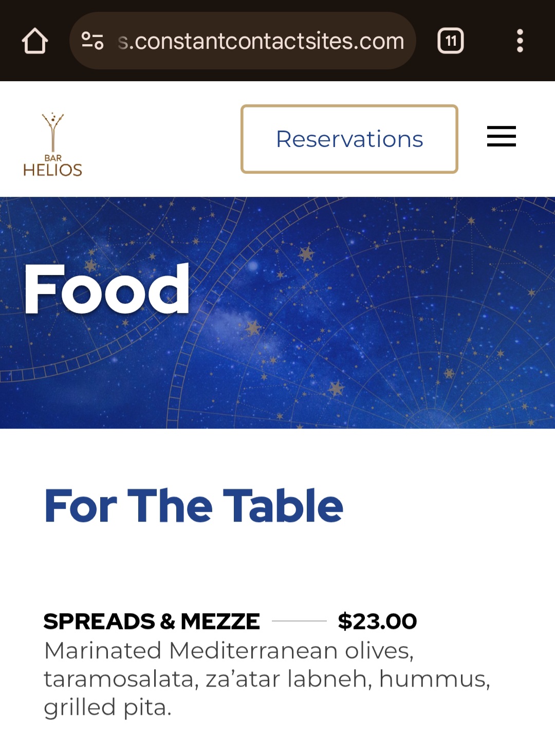
Task: Open the hamburger navigation menu
Action: pos(501,136)
